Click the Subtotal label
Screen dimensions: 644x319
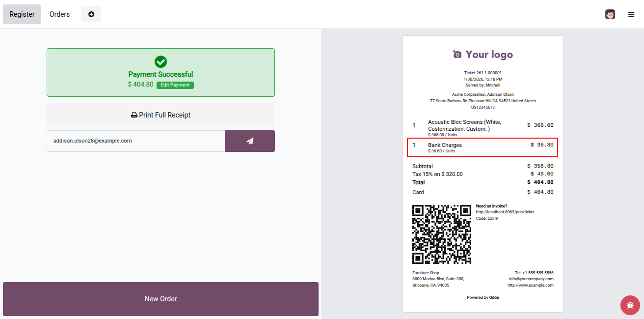point(423,166)
